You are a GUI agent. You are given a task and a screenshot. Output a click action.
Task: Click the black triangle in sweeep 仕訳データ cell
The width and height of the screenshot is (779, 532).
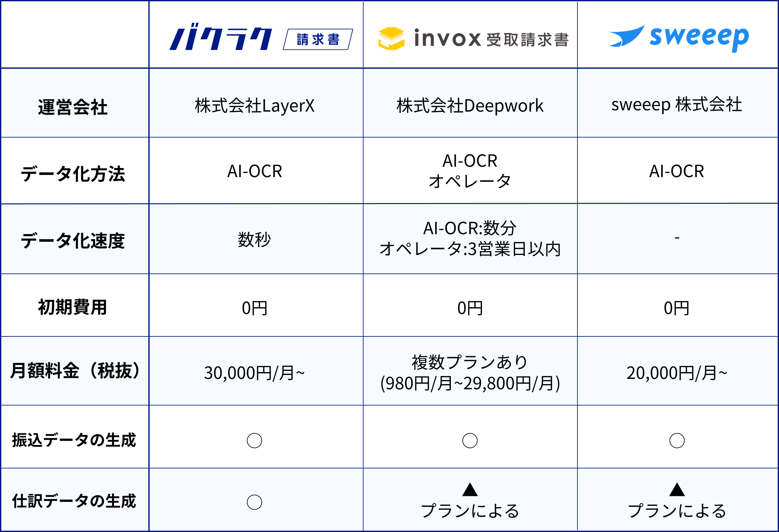677,490
